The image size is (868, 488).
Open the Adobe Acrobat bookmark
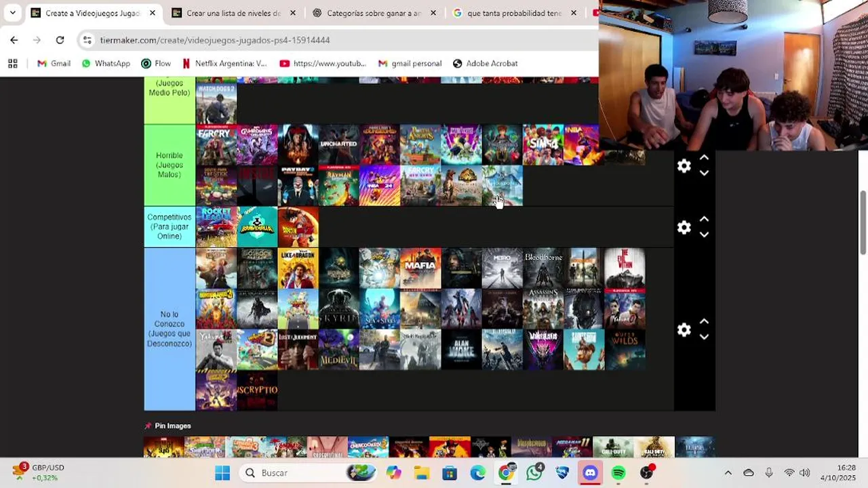coord(485,63)
